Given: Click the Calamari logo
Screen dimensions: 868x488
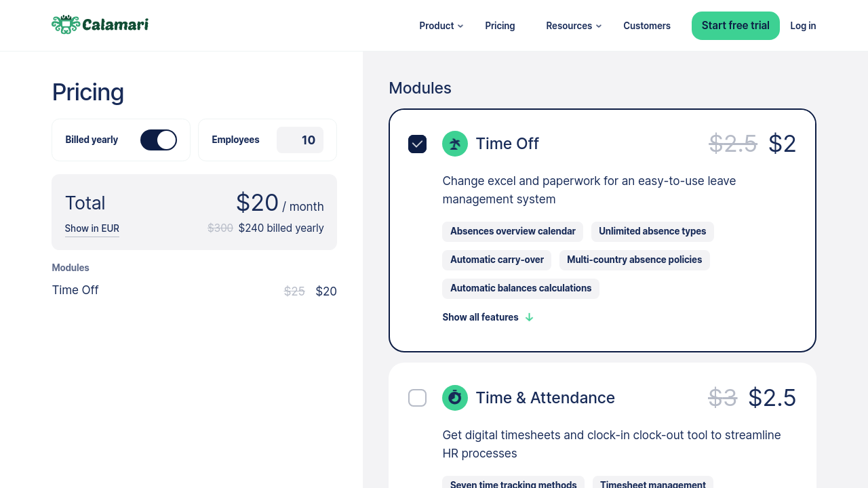Looking at the screenshot, I should pos(100,25).
